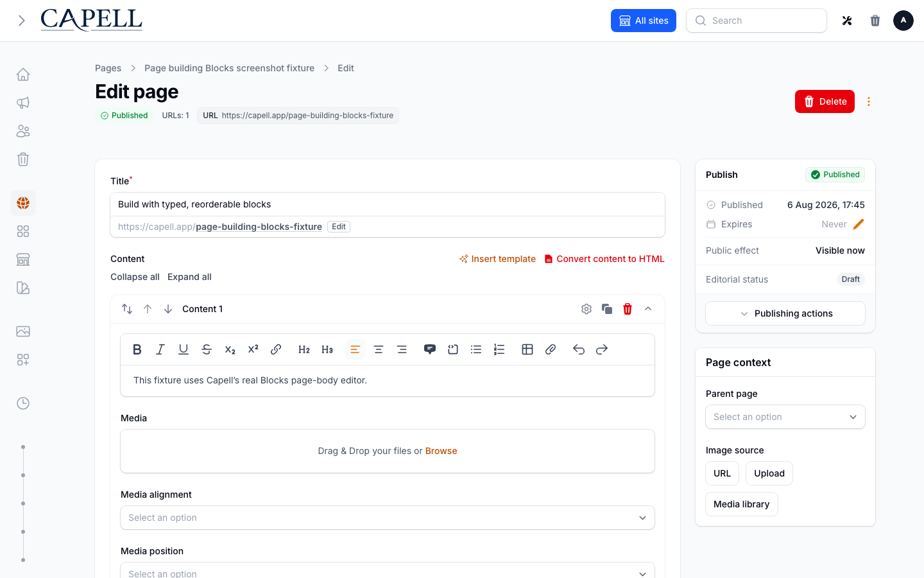The width and height of the screenshot is (924, 578).
Task: Redo the last edit
Action: coord(602,349)
